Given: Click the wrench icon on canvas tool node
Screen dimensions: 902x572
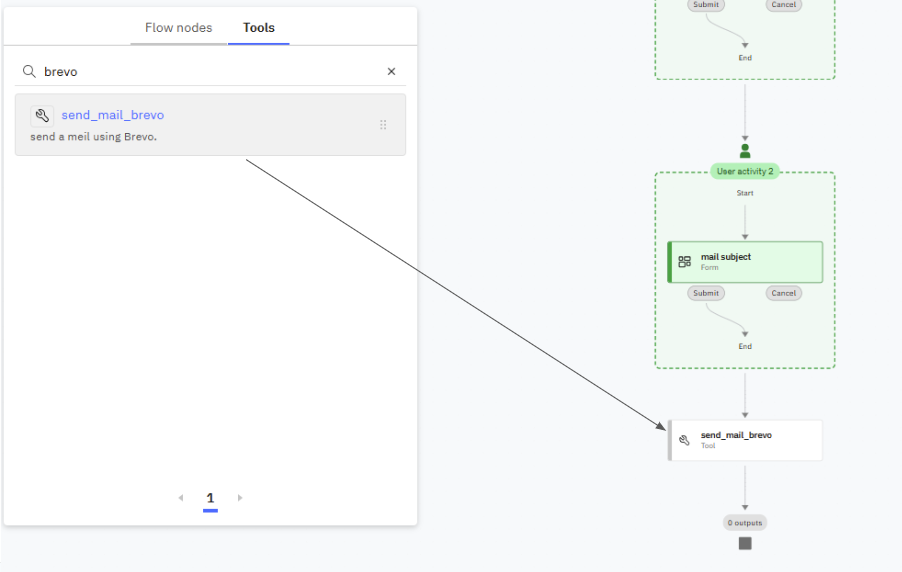Looking at the screenshot, I should coord(685,440).
